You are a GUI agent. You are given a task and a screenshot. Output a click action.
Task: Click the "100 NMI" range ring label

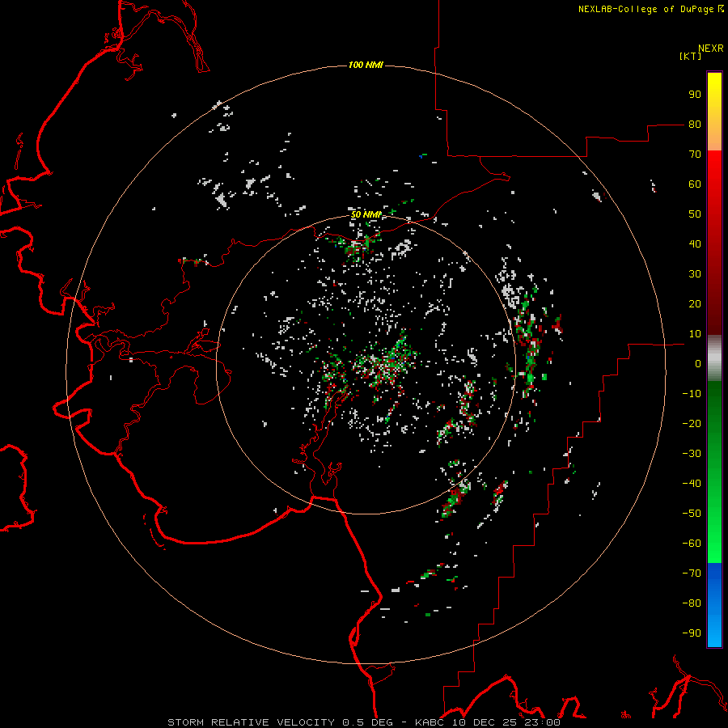pos(366,65)
